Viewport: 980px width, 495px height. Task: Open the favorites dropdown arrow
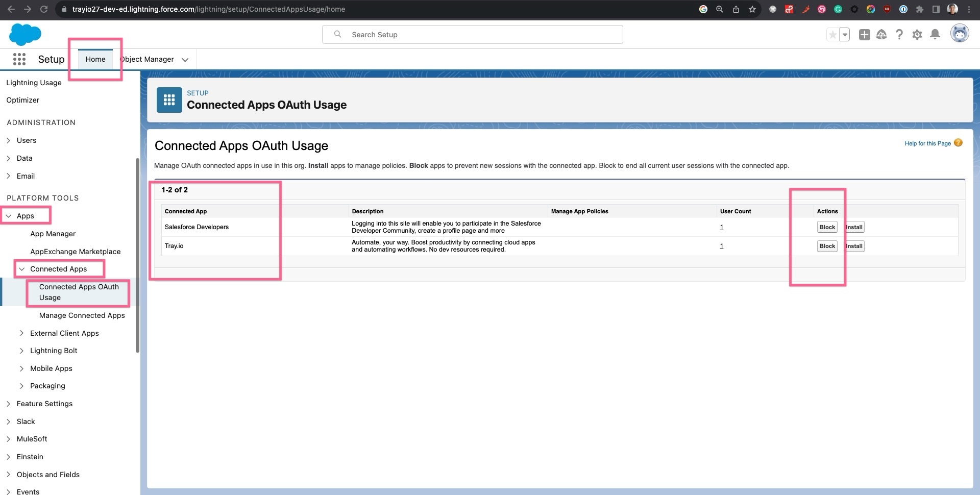845,35
